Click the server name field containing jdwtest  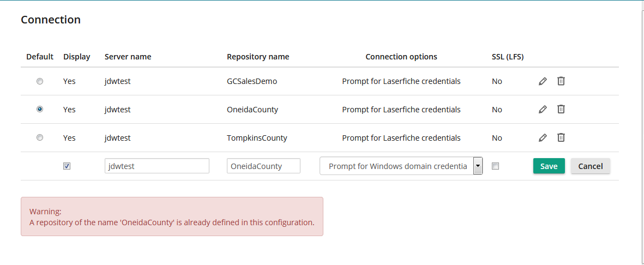point(157,166)
